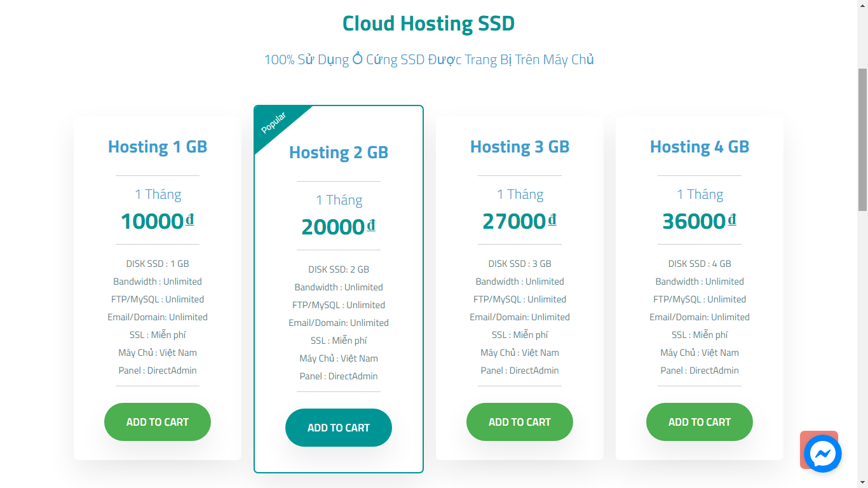Open the Messenger chat bubble
Image resolution: width=868 pixels, height=488 pixels.
tap(822, 454)
